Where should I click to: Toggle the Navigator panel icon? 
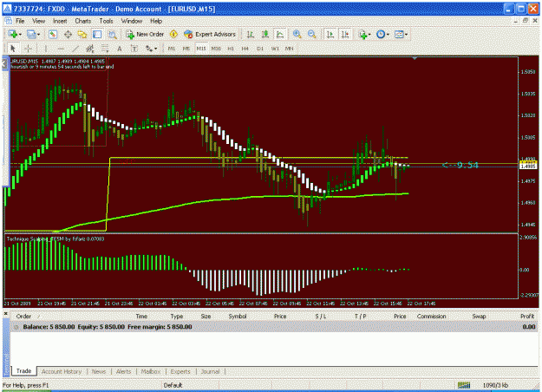(x=82, y=34)
